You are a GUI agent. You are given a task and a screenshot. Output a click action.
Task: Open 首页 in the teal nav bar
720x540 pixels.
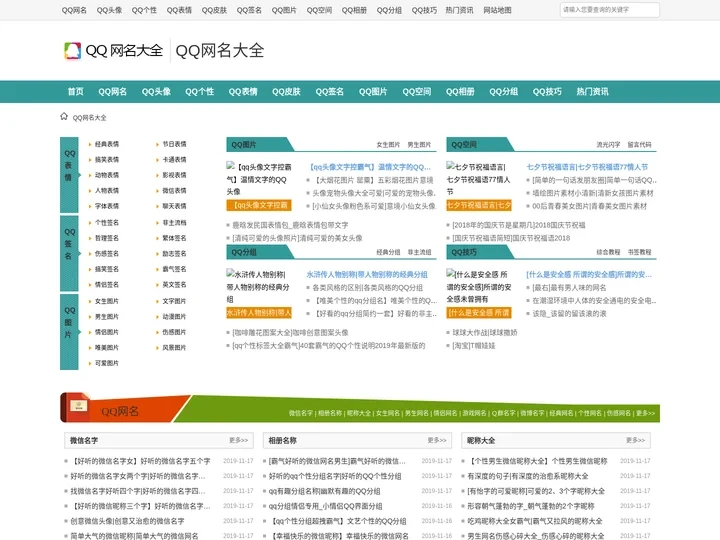76,91
